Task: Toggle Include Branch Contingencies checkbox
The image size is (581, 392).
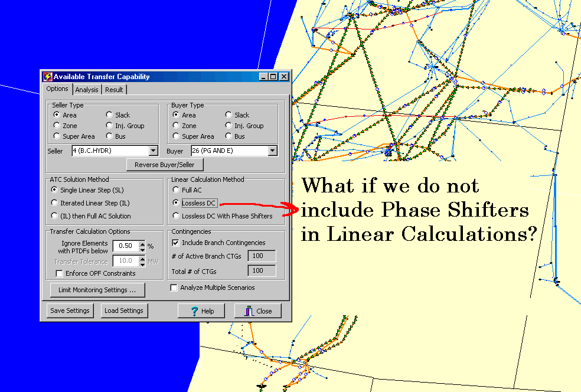Action: [175, 243]
